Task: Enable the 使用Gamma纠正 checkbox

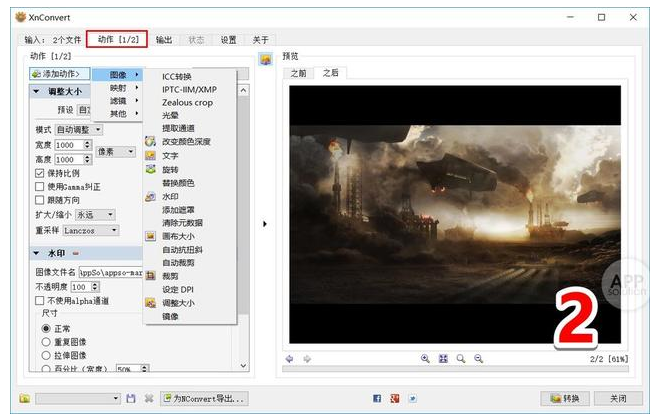Action: coord(40,186)
